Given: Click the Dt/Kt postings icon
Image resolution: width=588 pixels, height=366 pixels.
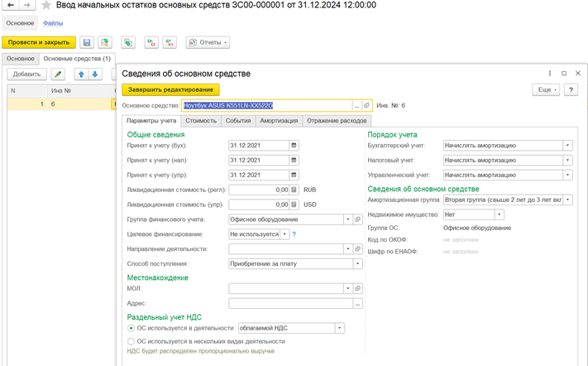Looking at the screenshot, I should (x=170, y=42).
